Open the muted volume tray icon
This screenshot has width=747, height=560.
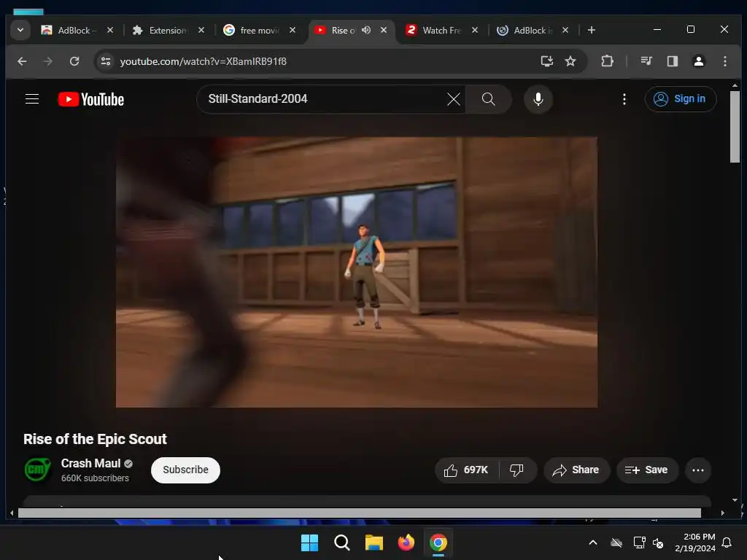click(658, 542)
